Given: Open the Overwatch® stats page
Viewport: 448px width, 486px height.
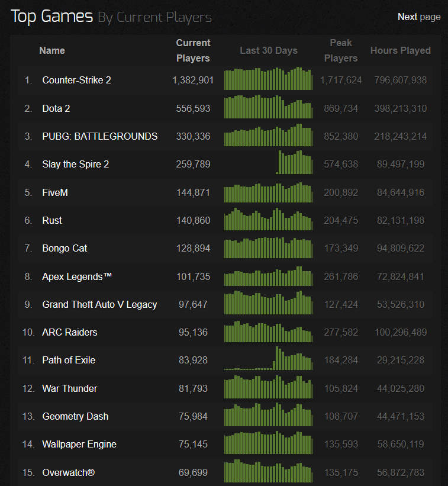Looking at the screenshot, I should click(x=69, y=472).
